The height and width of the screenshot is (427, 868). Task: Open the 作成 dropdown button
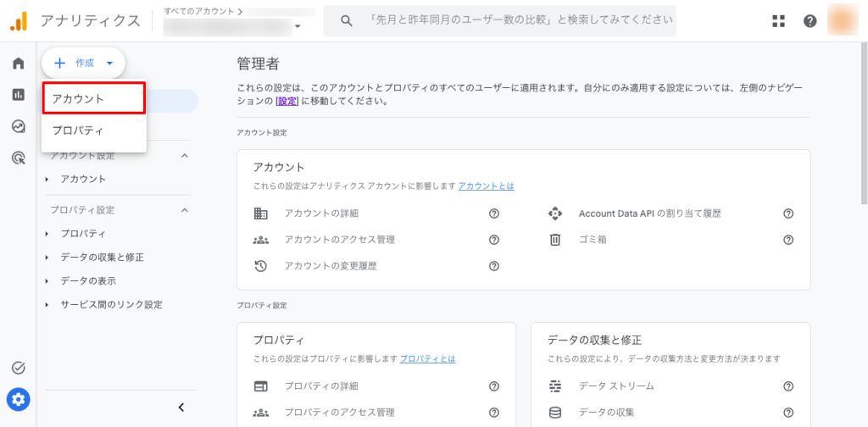83,63
